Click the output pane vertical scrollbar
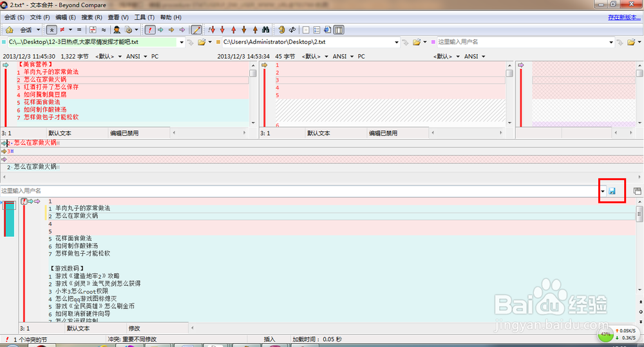Viewport: 644px width, 347px height. tap(639, 245)
